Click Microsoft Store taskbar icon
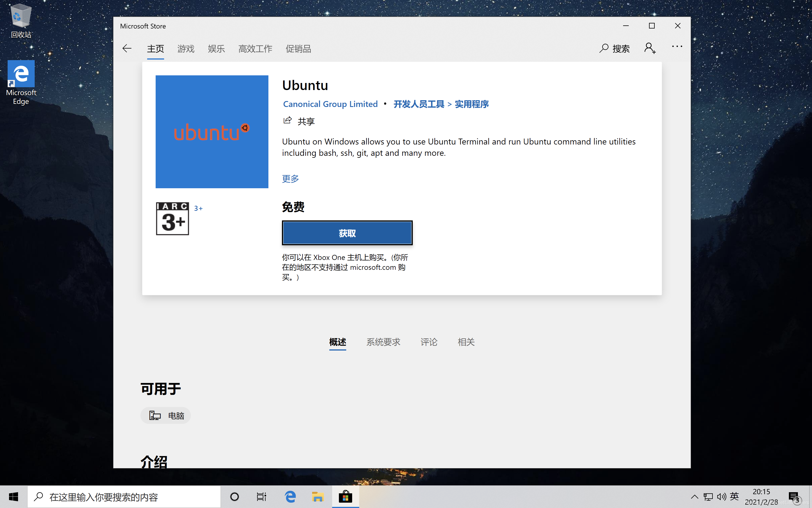This screenshot has height=508, width=812. coord(345,497)
